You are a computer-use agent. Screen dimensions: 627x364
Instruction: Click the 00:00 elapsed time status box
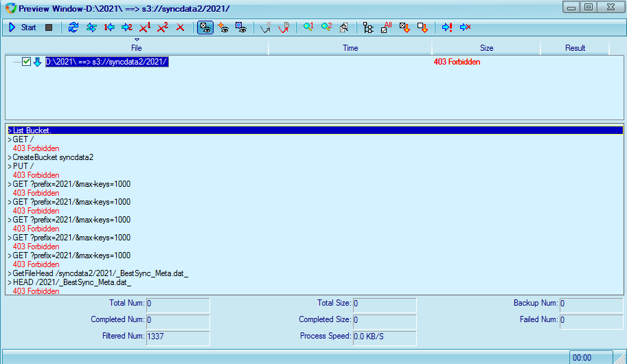pos(591,358)
